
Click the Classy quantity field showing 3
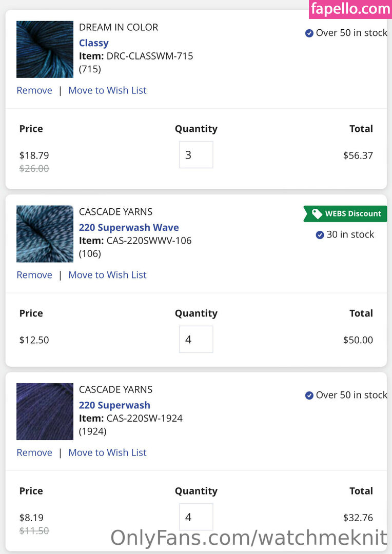[196, 155]
